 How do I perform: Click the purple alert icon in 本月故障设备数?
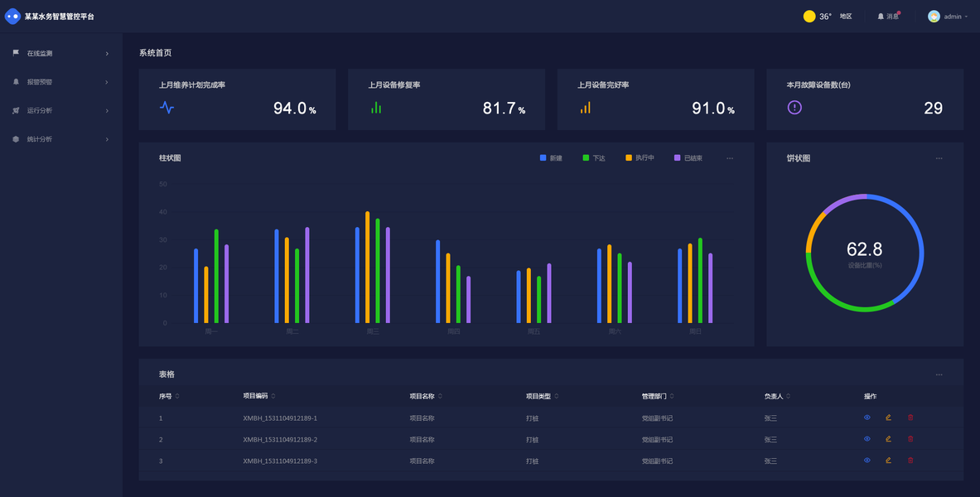pos(794,108)
